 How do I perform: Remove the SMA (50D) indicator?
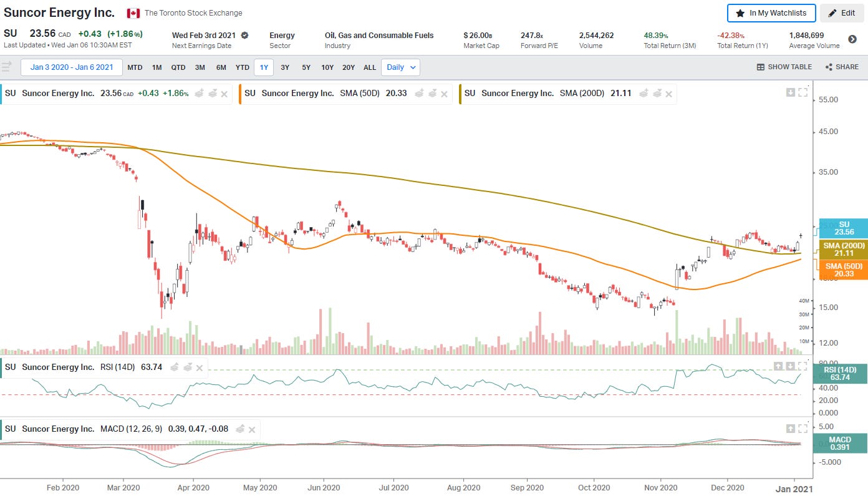[445, 94]
